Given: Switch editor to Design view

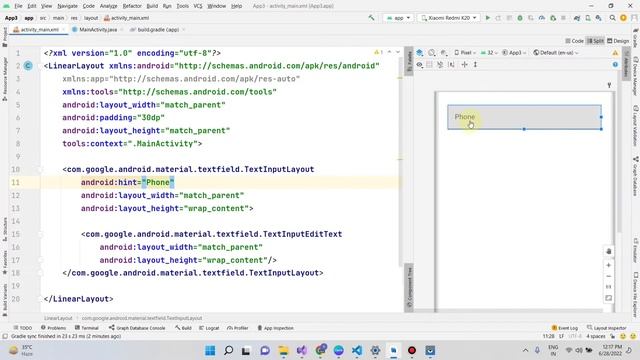Looking at the screenshot, I should tap(618, 41).
